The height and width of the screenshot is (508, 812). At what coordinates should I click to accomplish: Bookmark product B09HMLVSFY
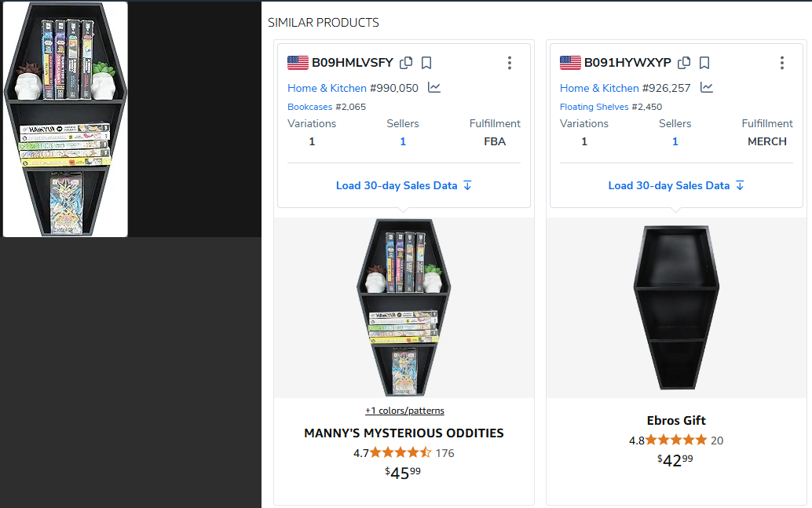tap(426, 63)
